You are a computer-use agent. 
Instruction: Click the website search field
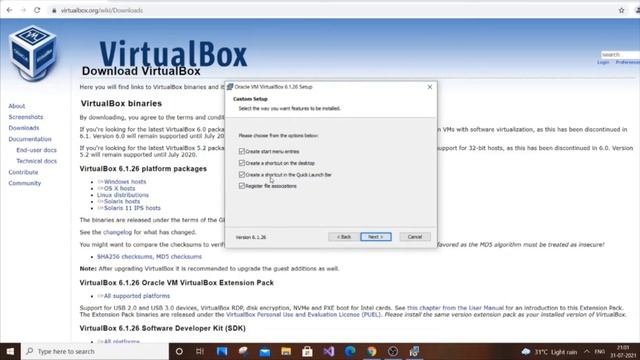pyautogui.click(x=620, y=54)
